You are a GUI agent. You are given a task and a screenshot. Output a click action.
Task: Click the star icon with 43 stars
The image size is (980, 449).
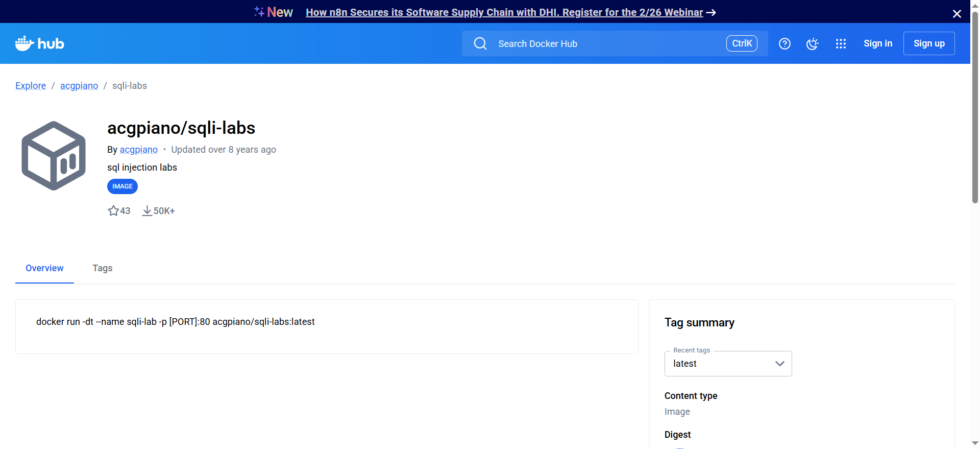click(113, 211)
